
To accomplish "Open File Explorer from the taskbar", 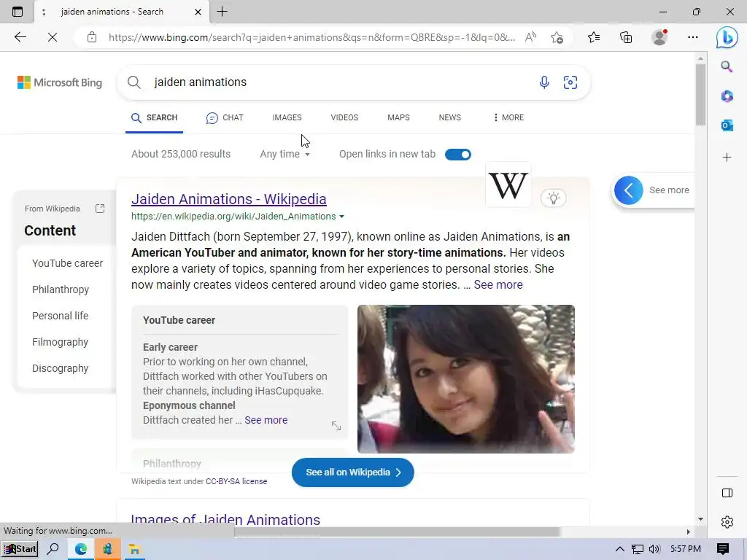I will (x=134, y=549).
